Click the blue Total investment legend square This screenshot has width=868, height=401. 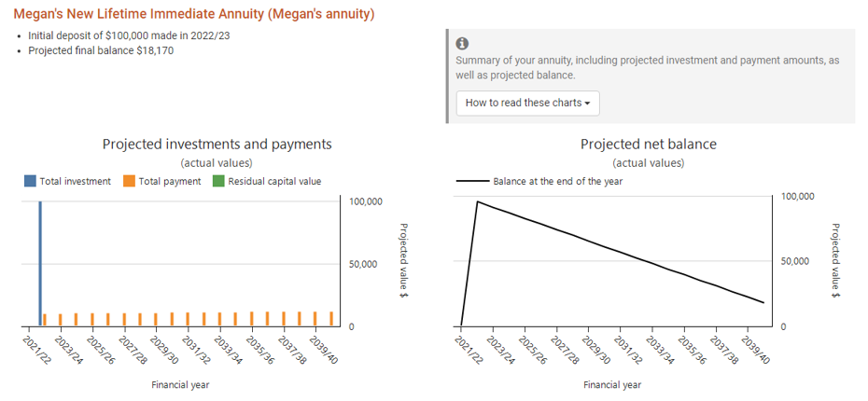(31, 181)
